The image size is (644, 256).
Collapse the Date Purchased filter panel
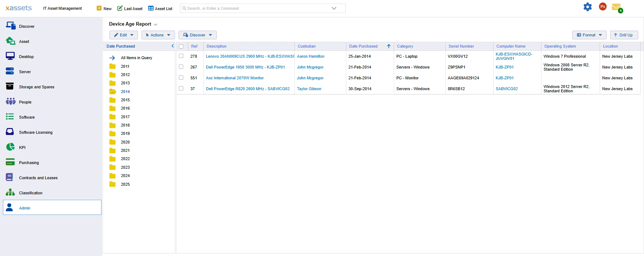pos(172,46)
